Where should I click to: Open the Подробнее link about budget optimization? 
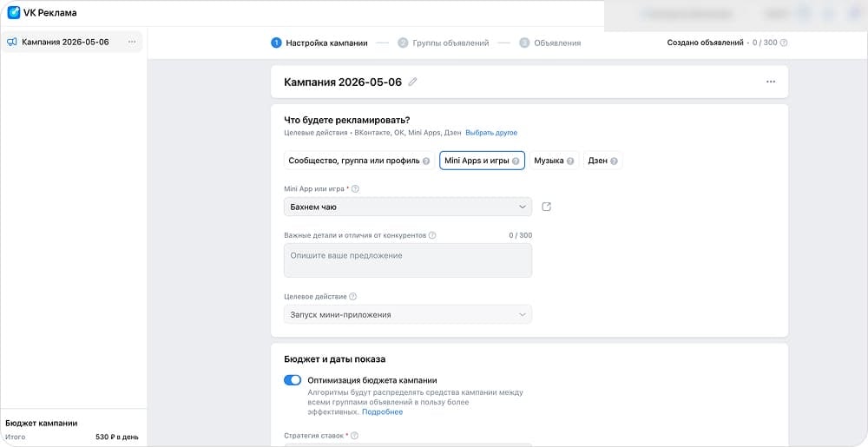[383, 412]
